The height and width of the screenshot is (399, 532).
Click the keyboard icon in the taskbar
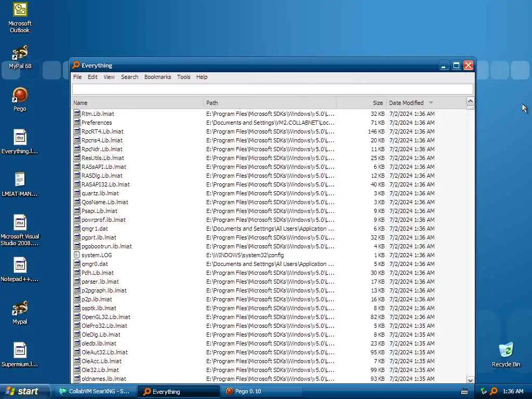(x=464, y=392)
